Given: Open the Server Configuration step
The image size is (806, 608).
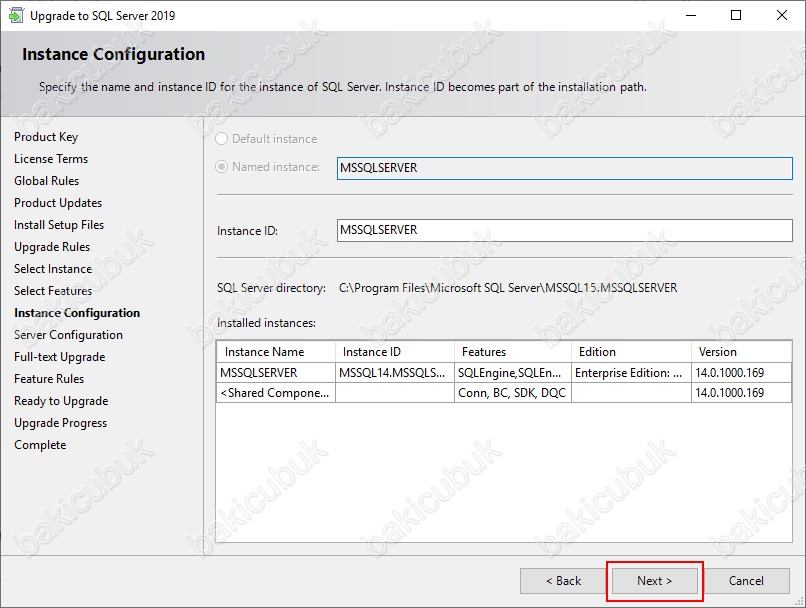Looking at the screenshot, I should click(x=68, y=335).
